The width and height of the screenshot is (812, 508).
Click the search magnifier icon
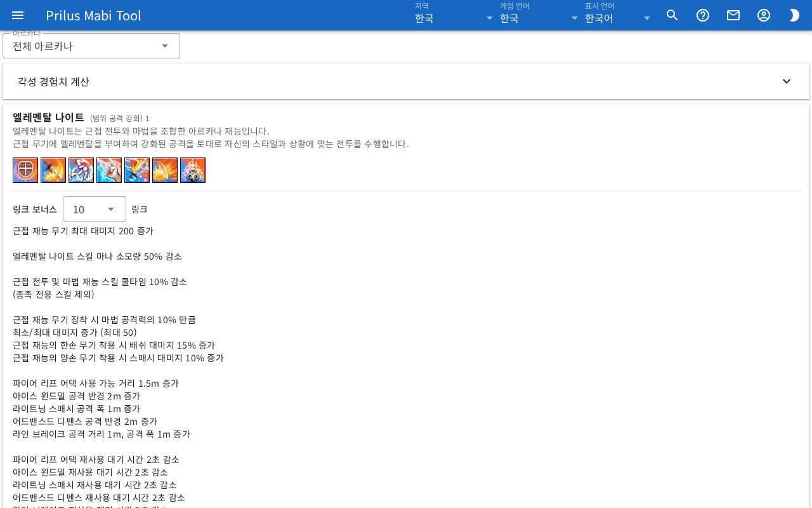pos(672,15)
